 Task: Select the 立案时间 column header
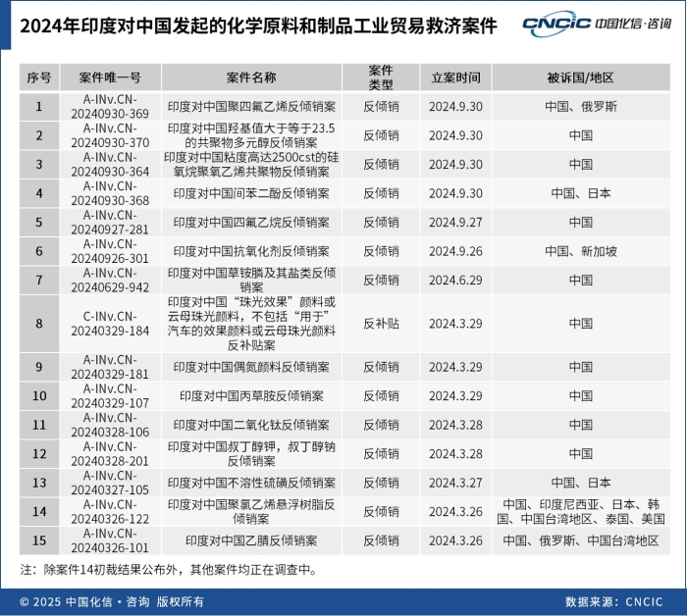pyautogui.click(x=455, y=77)
